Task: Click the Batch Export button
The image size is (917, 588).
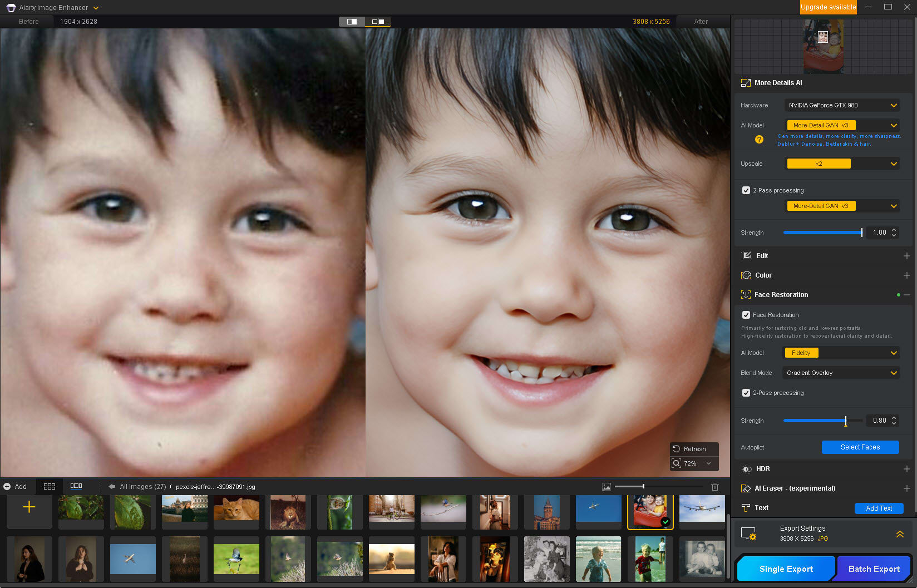Action: point(874,569)
